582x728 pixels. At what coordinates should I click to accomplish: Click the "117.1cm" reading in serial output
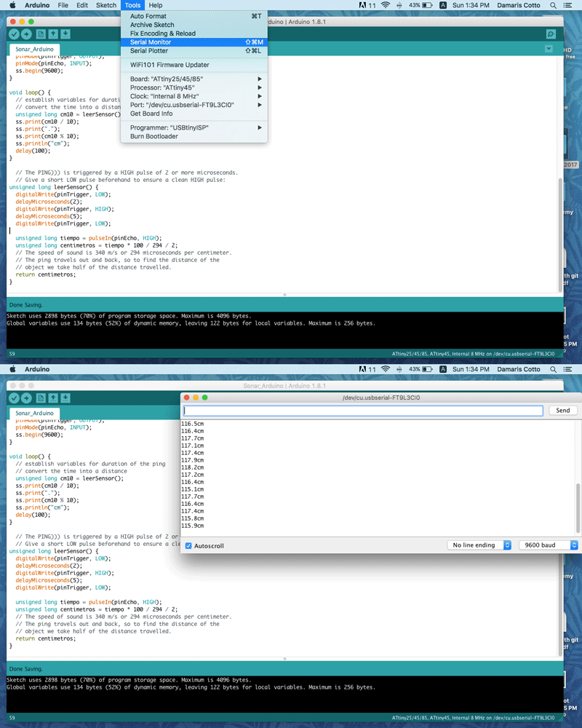coord(193,446)
